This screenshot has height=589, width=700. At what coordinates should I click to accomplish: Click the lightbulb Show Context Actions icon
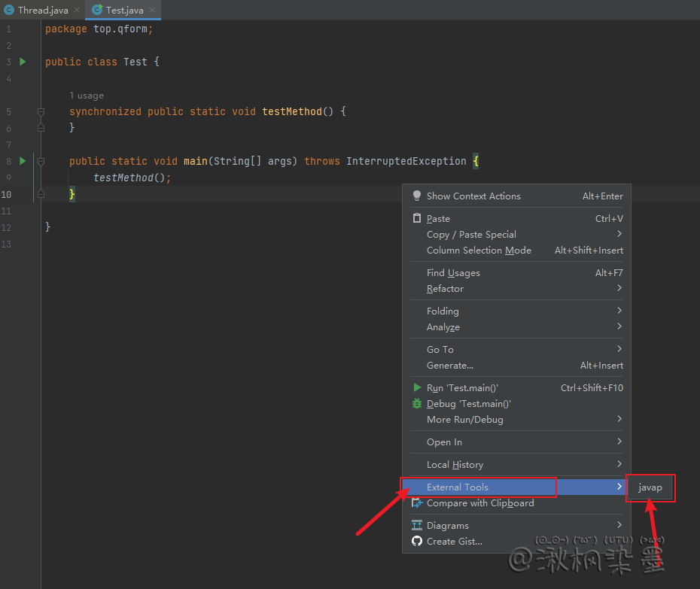[417, 196]
